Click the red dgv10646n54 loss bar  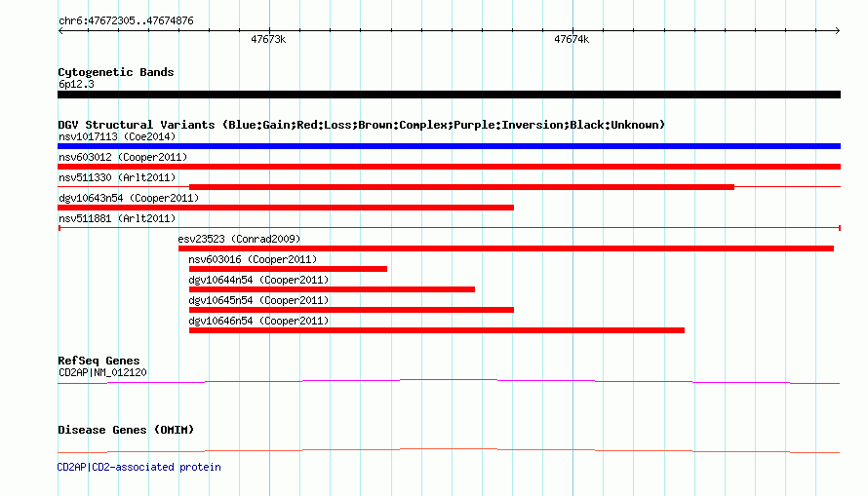[437, 330]
